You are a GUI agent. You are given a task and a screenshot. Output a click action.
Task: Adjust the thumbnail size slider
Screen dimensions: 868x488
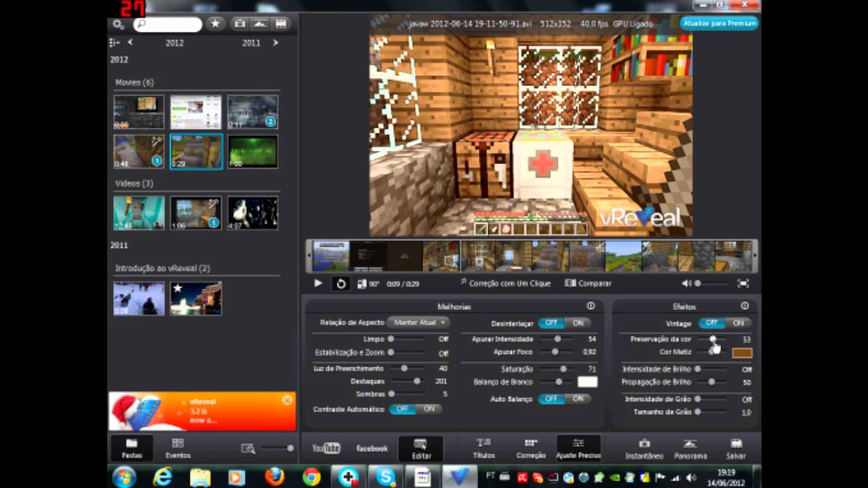277,448
